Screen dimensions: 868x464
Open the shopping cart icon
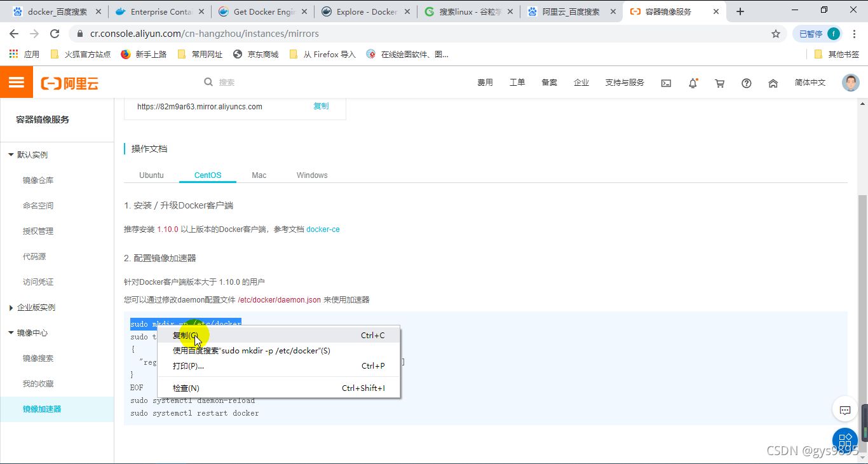(720, 83)
